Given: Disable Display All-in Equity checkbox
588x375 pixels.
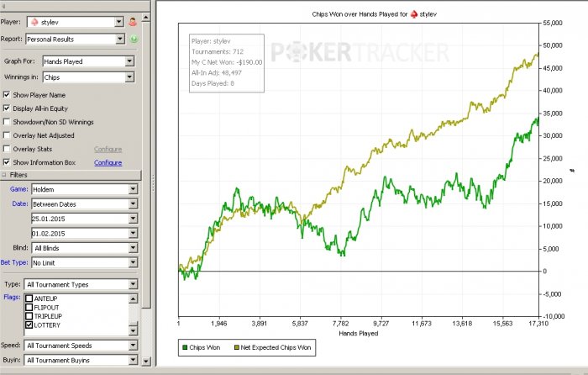Looking at the screenshot, I should pos(7,108).
